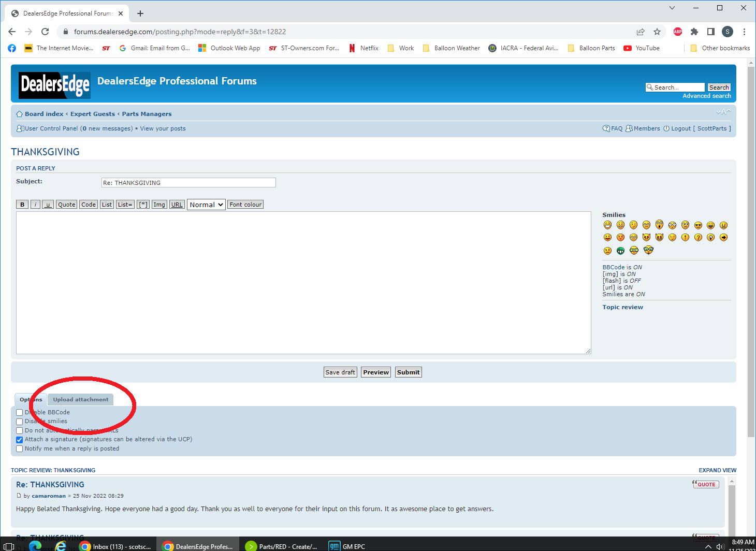Open the Advanced search link

tap(707, 96)
